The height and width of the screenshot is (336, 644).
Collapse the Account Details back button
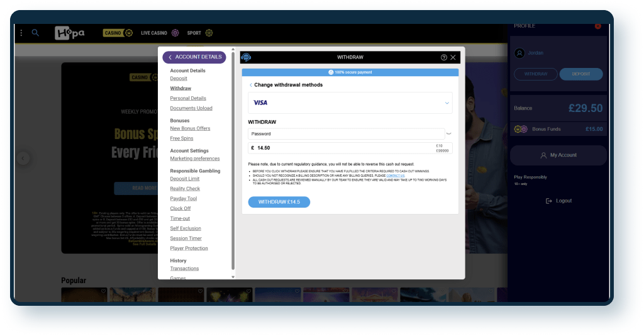coord(170,57)
